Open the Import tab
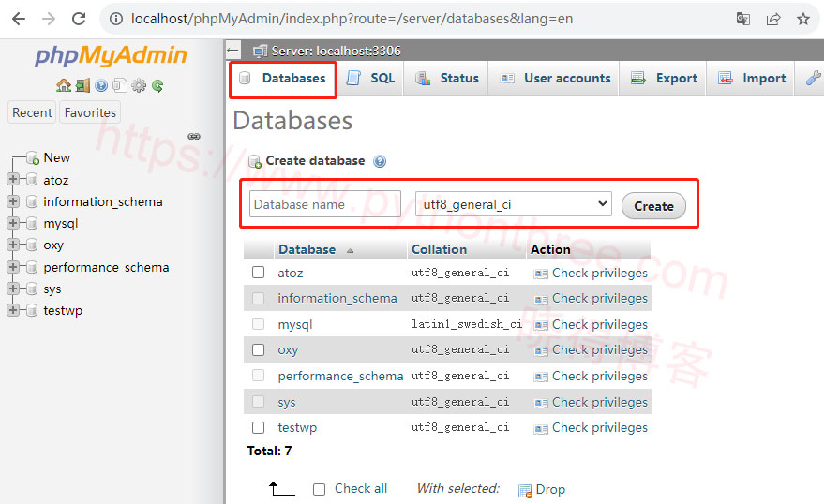 (x=751, y=79)
